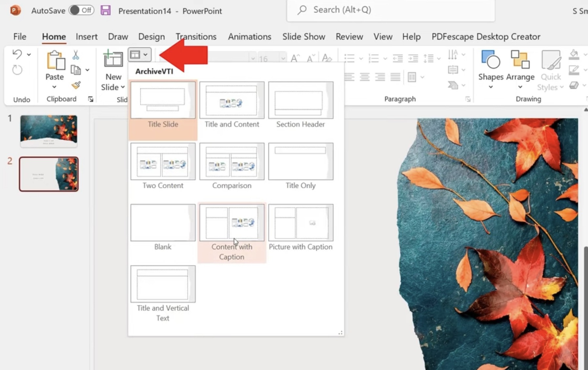Open the Design tab

pyautogui.click(x=152, y=36)
